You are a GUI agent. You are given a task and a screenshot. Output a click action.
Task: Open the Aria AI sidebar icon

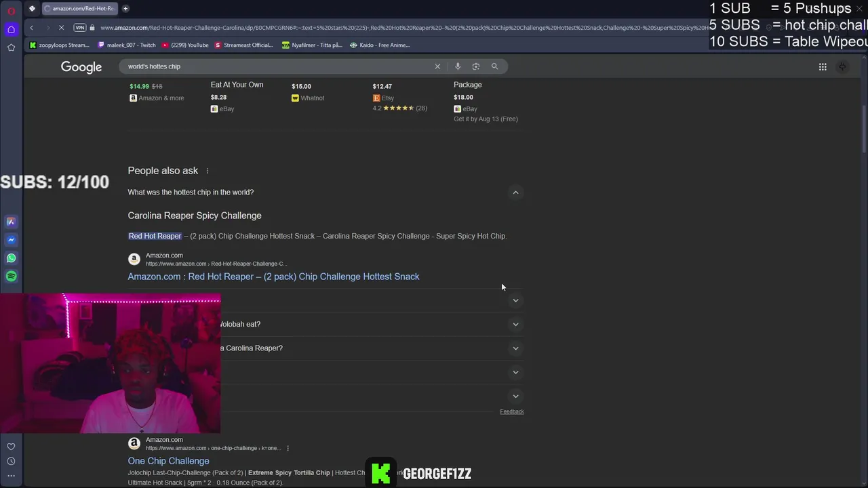pos(11,222)
